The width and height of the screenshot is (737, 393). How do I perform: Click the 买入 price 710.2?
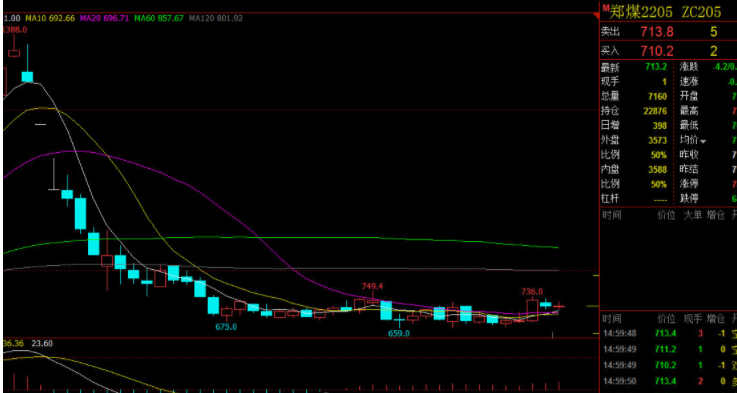[657, 51]
